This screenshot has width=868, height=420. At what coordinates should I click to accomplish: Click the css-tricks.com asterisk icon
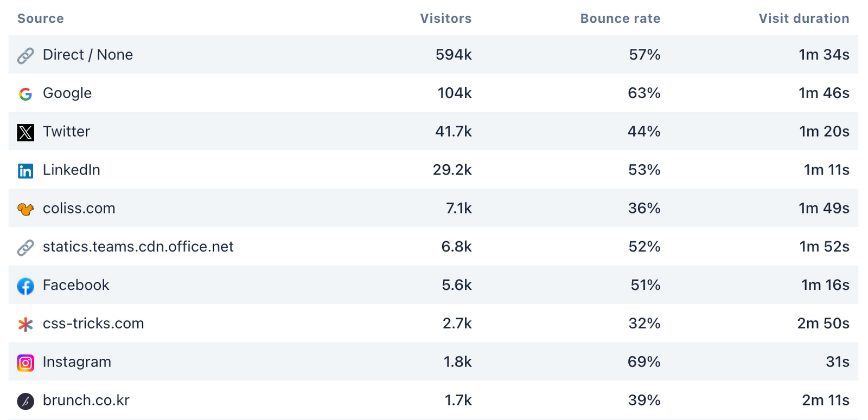[x=25, y=324]
